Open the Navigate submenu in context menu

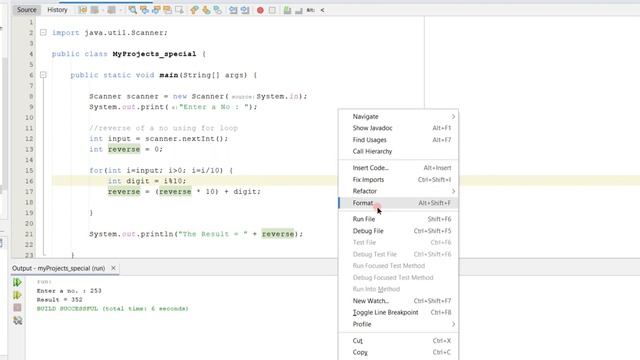coord(399,117)
